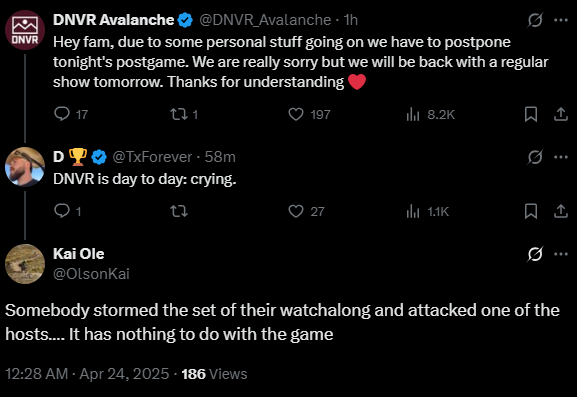Image resolution: width=577 pixels, height=397 pixels.
Task: Bookmark the TxForever reply
Action: click(x=531, y=211)
